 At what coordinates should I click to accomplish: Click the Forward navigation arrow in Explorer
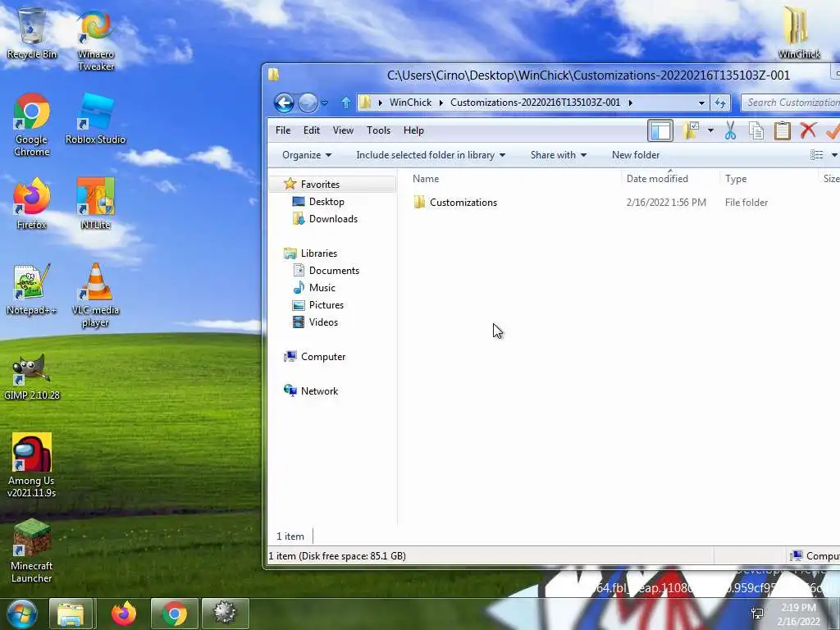(308, 103)
